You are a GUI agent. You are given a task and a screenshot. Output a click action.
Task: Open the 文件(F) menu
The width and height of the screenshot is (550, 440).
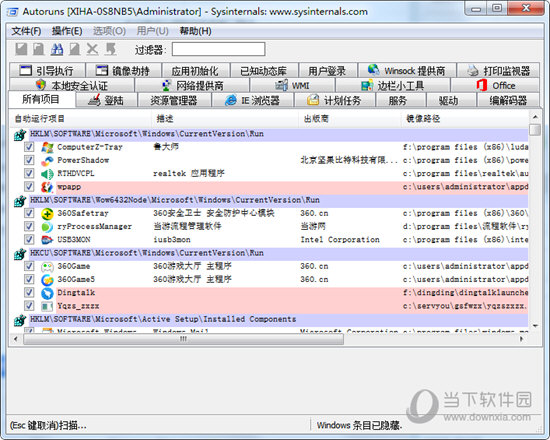pyautogui.click(x=26, y=31)
